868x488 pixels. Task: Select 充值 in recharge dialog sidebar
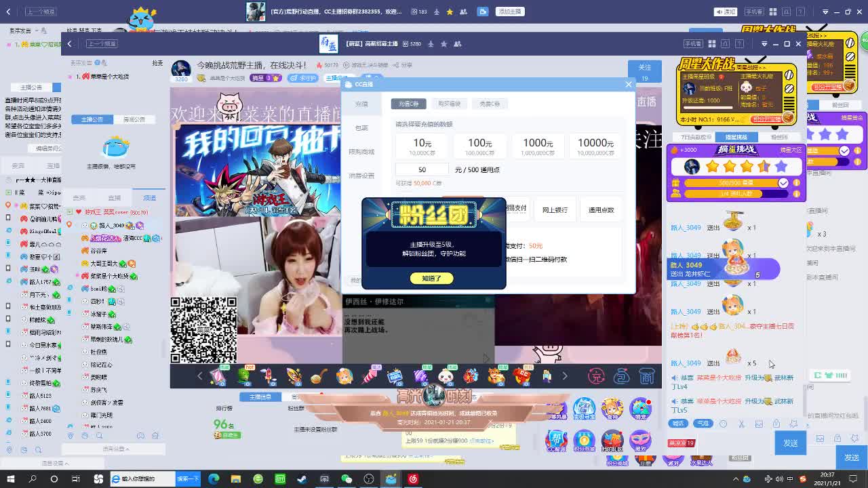[361, 104]
